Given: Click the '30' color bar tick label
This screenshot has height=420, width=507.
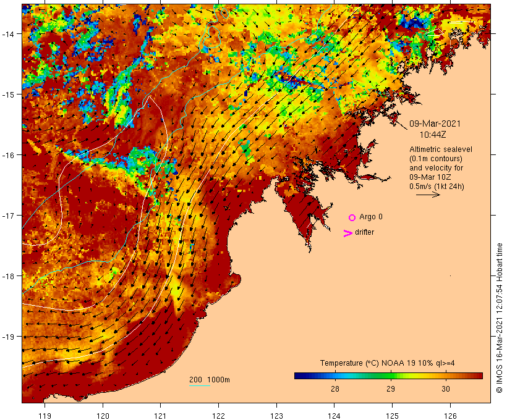Looking at the screenshot, I should coord(446,388).
